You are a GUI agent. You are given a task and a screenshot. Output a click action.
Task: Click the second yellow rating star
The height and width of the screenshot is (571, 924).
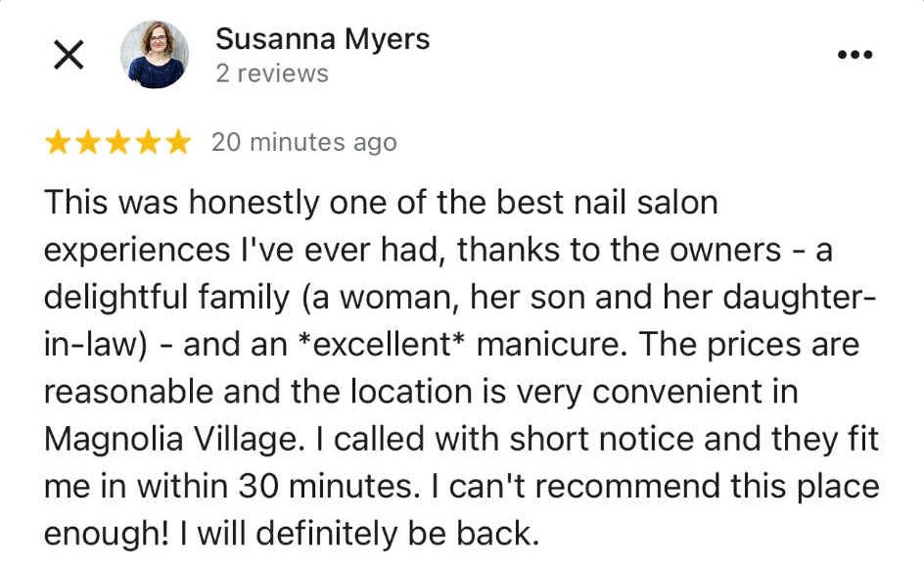(88, 142)
